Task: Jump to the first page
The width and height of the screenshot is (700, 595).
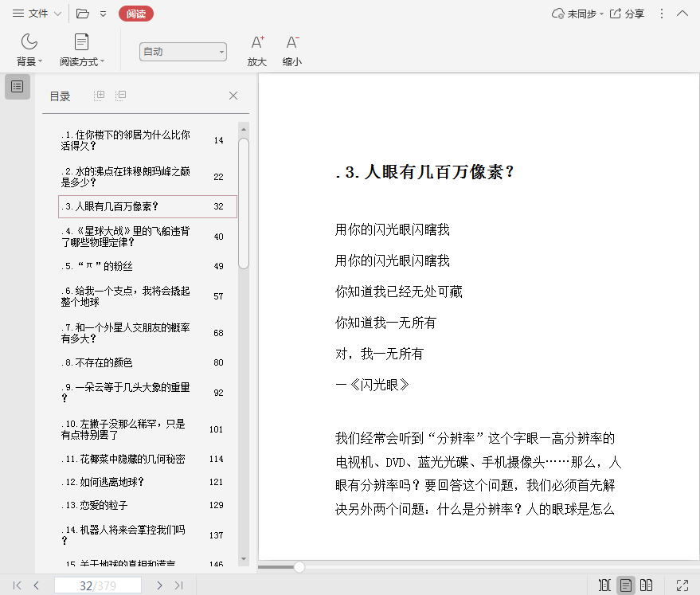Action: (17, 585)
